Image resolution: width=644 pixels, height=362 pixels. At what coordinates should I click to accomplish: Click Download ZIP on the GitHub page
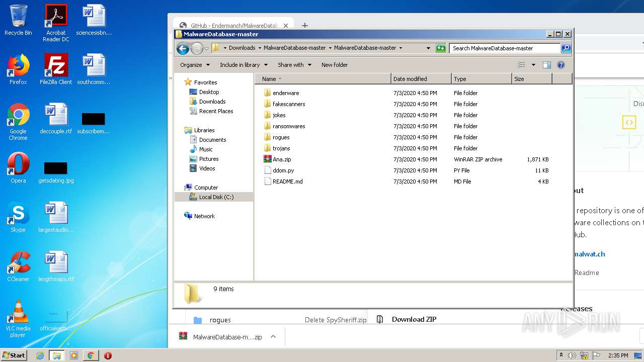(x=414, y=319)
